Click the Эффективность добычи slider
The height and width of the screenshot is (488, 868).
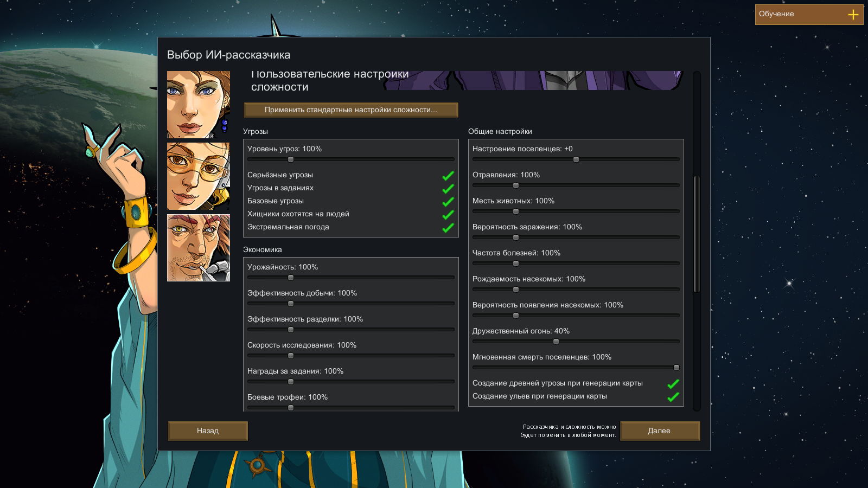(x=351, y=304)
